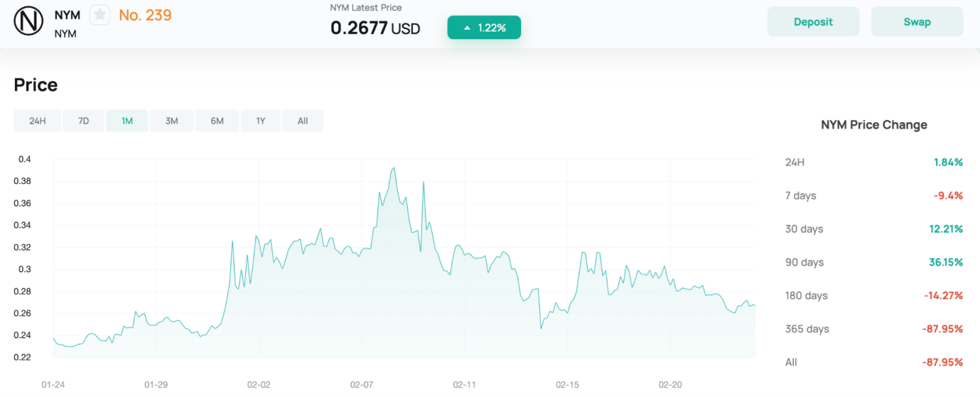Click the No. 239 rank link
The image size is (980, 397).
click(145, 15)
